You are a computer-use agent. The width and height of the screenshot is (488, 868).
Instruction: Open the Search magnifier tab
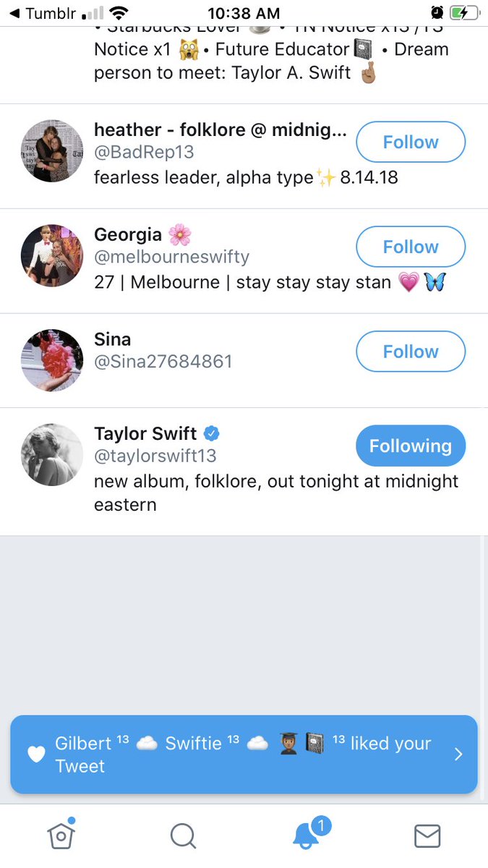[x=183, y=836]
